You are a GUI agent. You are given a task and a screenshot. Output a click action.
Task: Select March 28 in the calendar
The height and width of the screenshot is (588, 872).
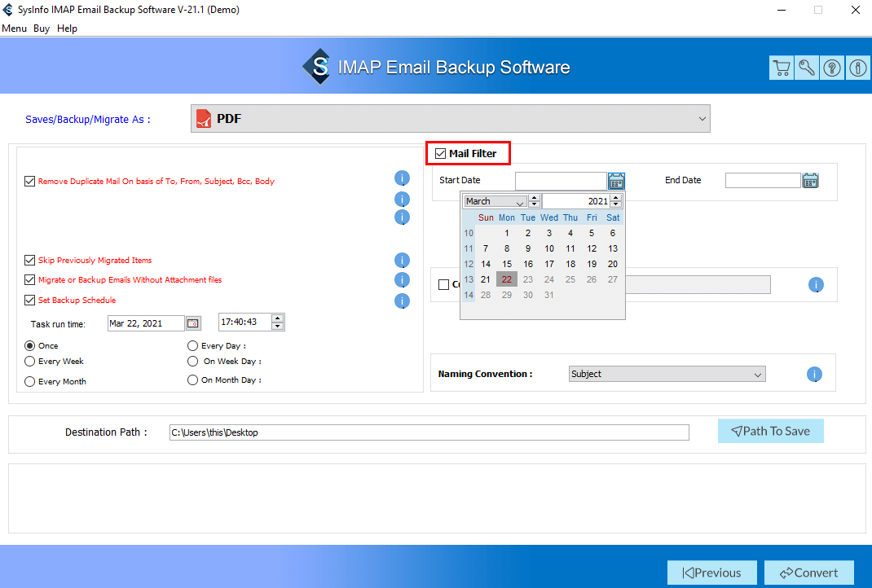point(486,295)
